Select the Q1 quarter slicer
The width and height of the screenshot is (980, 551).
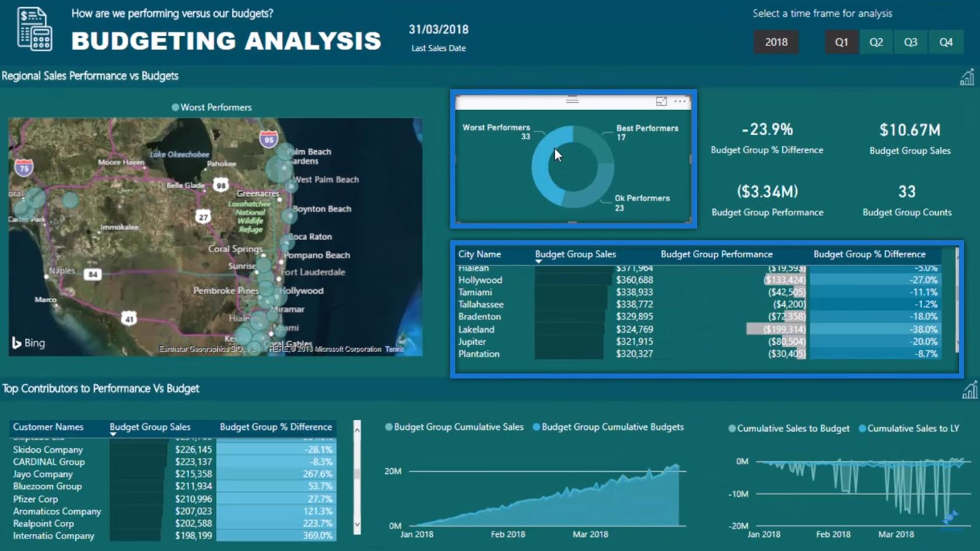pyautogui.click(x=841, y=42)
